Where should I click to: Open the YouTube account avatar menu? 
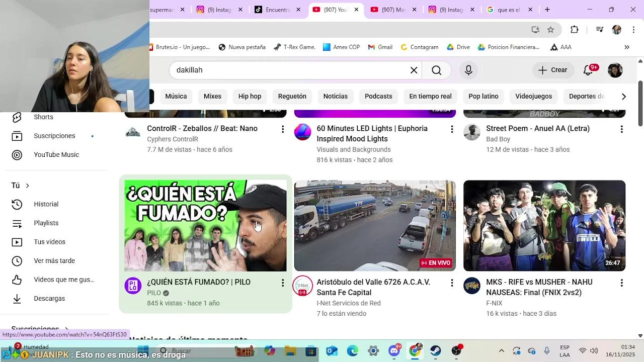click(x=615, y=70)
